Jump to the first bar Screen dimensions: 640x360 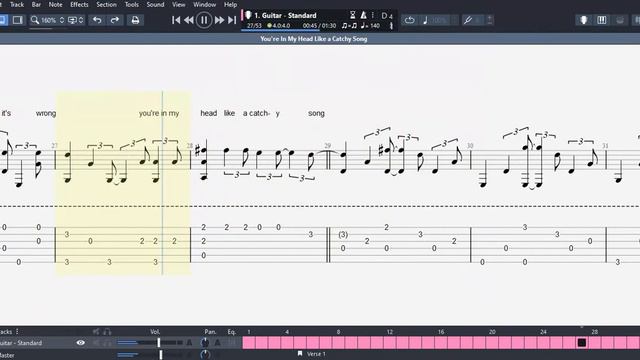(176, 20)
